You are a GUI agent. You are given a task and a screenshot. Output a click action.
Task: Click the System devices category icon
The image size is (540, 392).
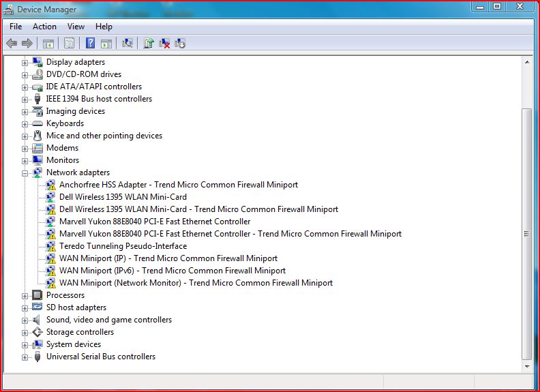(37, 344)
